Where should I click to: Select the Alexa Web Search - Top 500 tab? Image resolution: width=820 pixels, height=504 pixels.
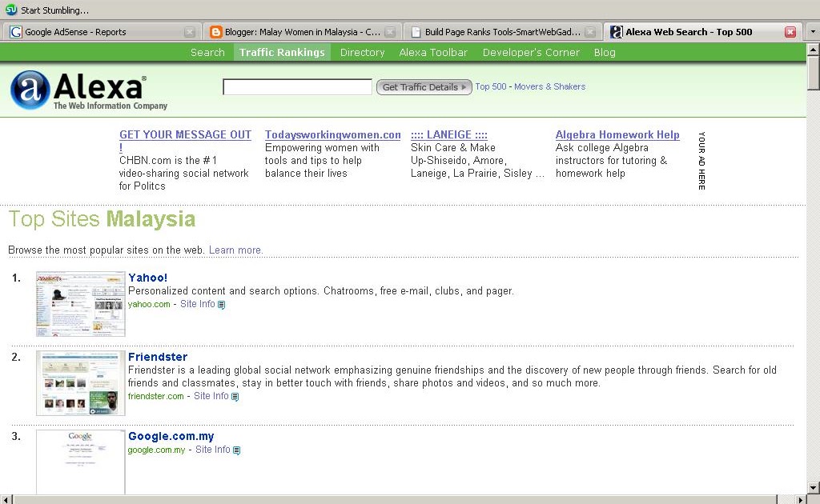tap(703, 32)
